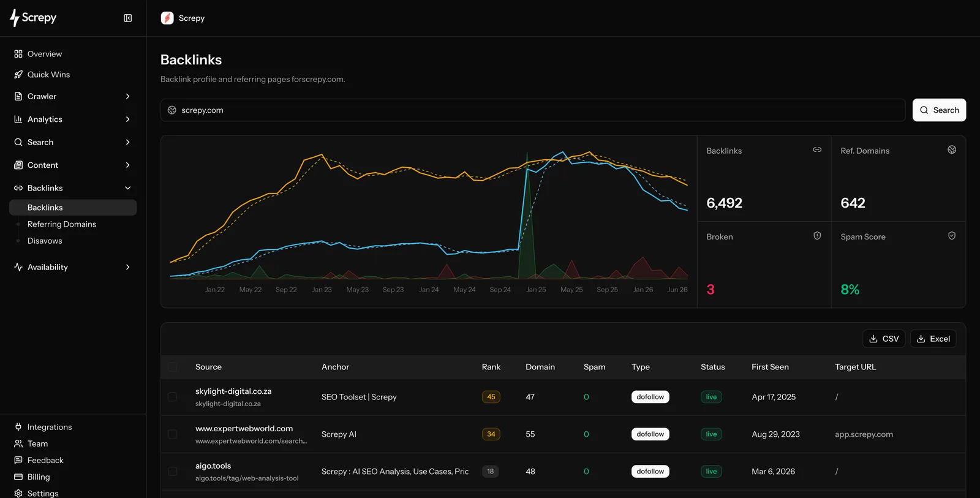Viewport: 980px width, 498px height.
Task: Click the Feedback message icon
Action: pyautogui.click(x=18, y=460)
